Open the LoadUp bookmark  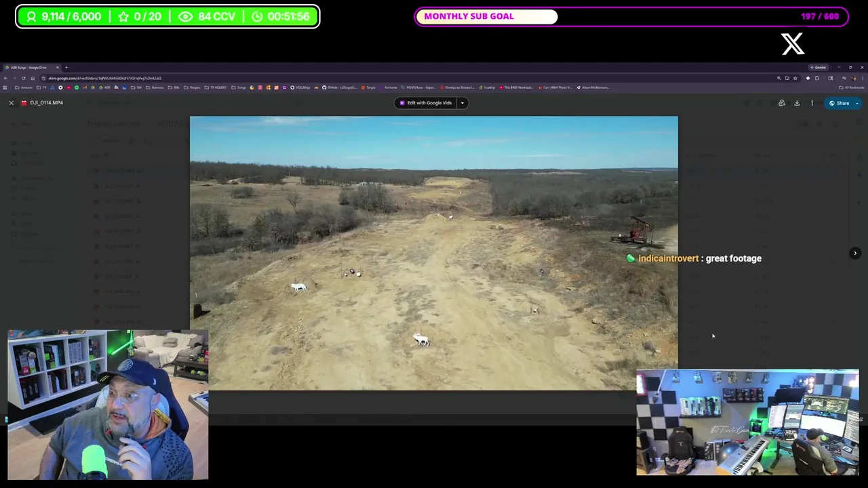tap(488, 87)
